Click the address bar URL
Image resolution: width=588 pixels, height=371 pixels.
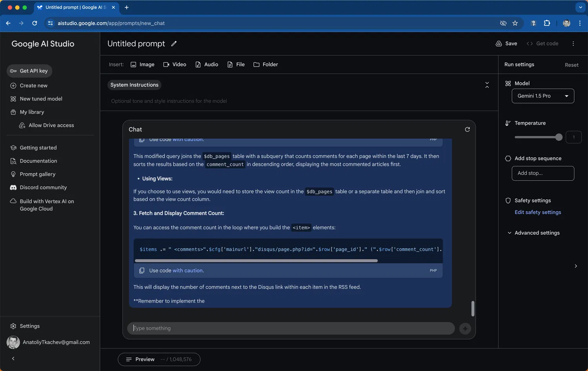coord(111,24)
